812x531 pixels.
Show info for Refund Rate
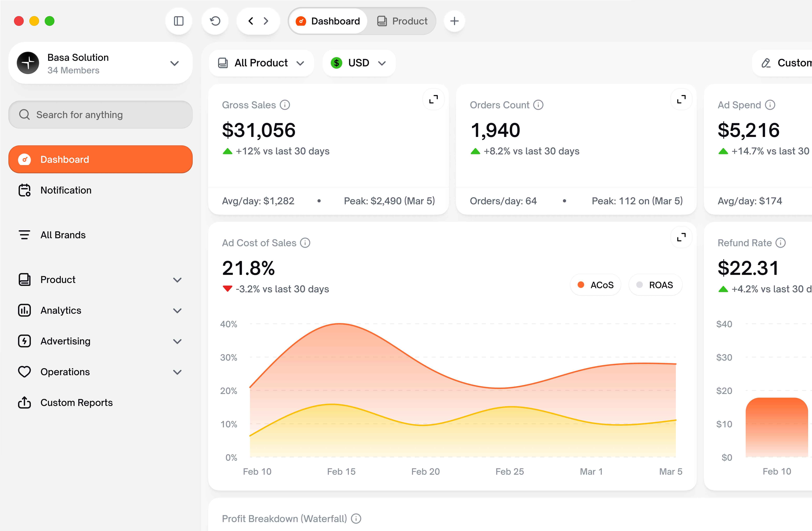click(x=781, y=243)
